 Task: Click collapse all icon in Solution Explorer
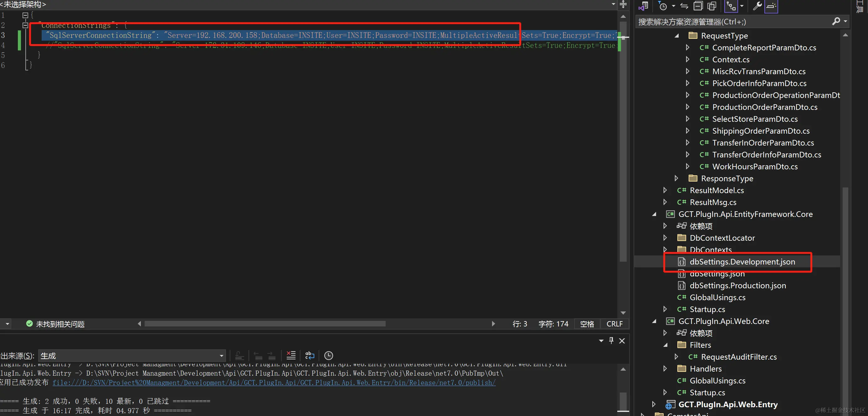698,6
